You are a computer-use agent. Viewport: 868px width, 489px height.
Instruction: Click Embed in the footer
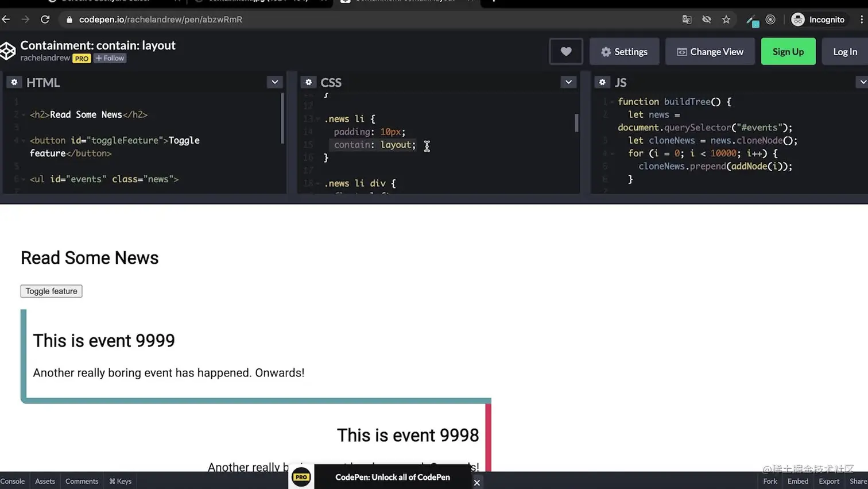click(x=797, y=481)
